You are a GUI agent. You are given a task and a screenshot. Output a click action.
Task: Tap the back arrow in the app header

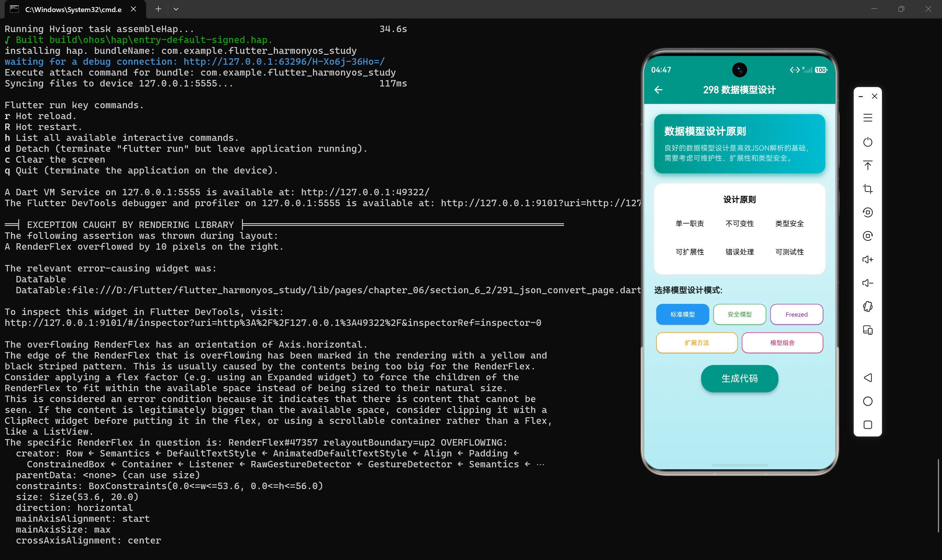tap(658, 90)
